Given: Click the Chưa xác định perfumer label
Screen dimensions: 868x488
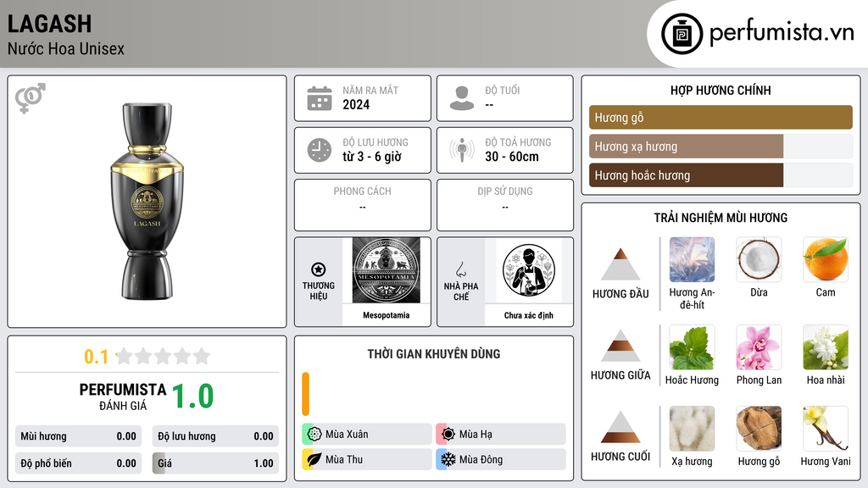Looking at the screenshot, I should [529, 315].
